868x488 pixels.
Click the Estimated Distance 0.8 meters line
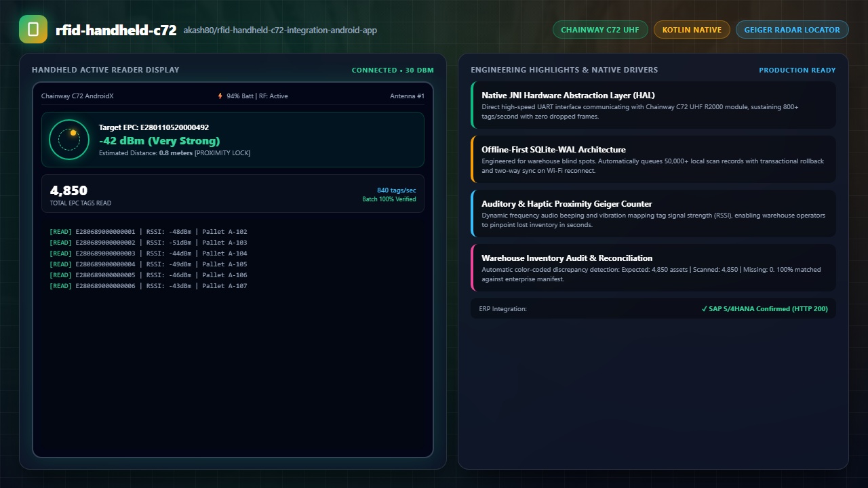(x=174, y=153)
